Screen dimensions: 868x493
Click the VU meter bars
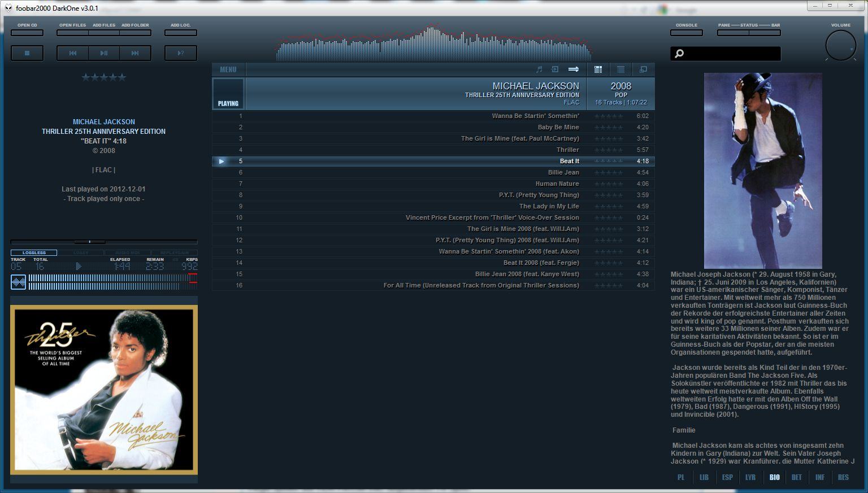point(113,282)
